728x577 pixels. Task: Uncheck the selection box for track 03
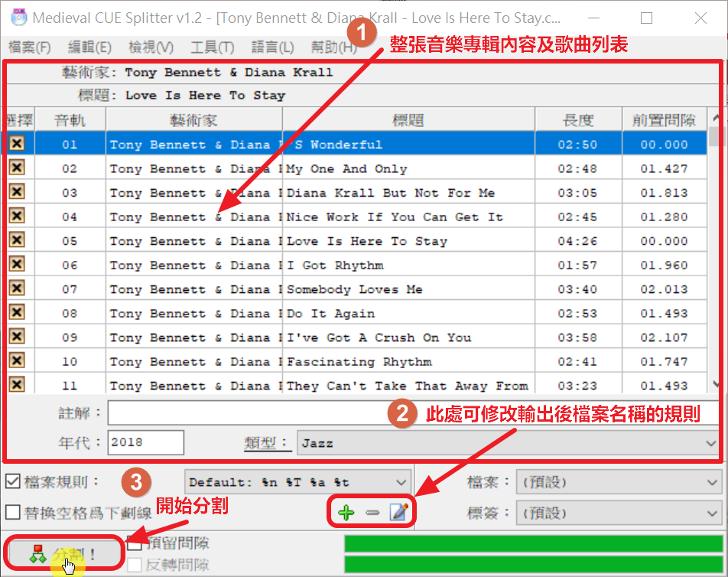(x=17, y=191)
